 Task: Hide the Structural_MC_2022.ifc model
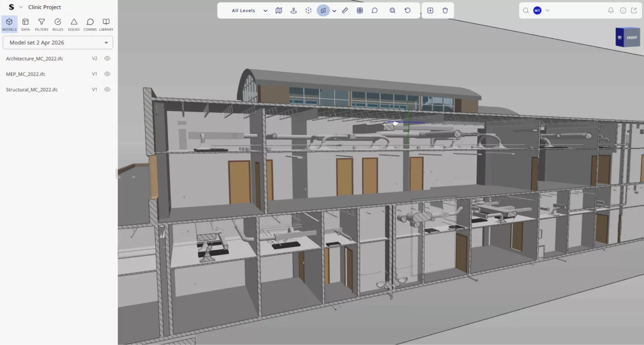[x=107, y=89]
